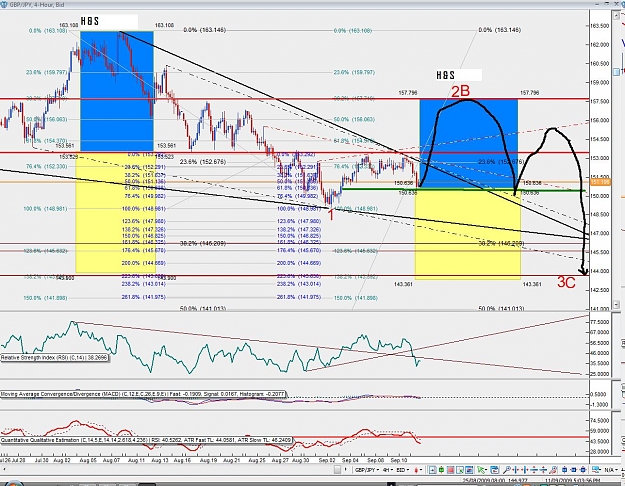
Task: Click the Moving Average Convergence/Divergence label
Action: point(143,394)
